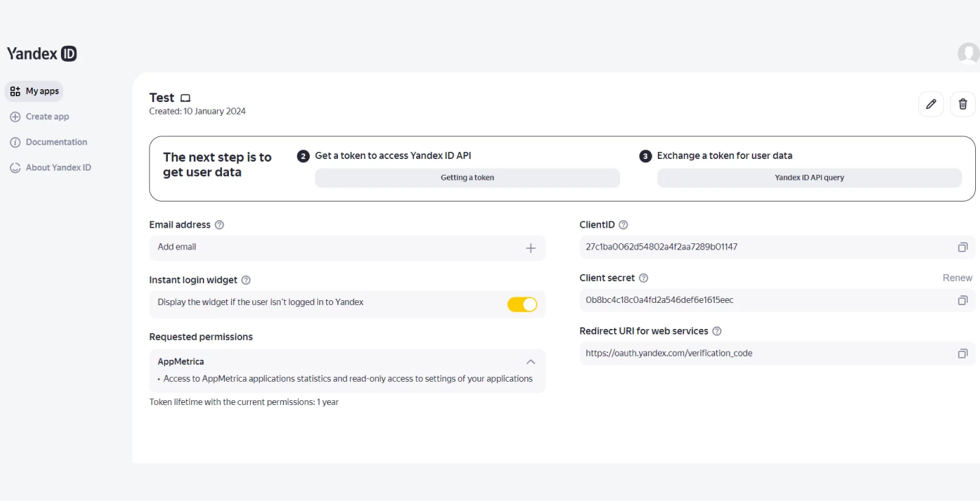
Task: Click help icon for Redirect URI
Action: 717,331
